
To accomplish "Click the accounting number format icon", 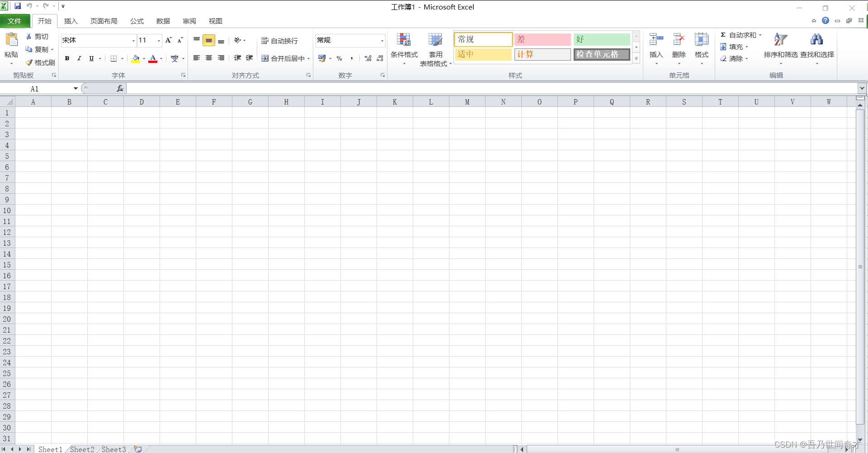I will pyautogui.click(x=322, y=58).
